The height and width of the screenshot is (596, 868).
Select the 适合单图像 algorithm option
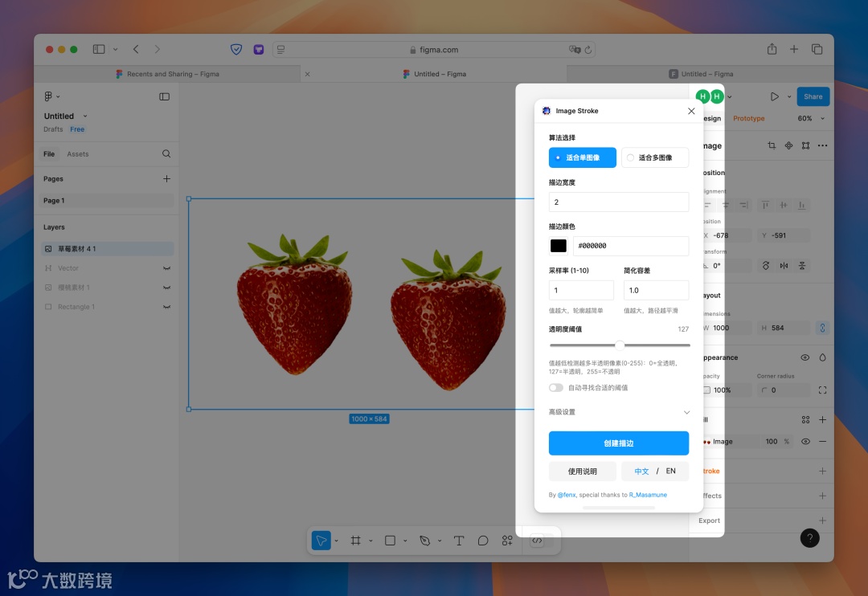click(x=583, y=157)
